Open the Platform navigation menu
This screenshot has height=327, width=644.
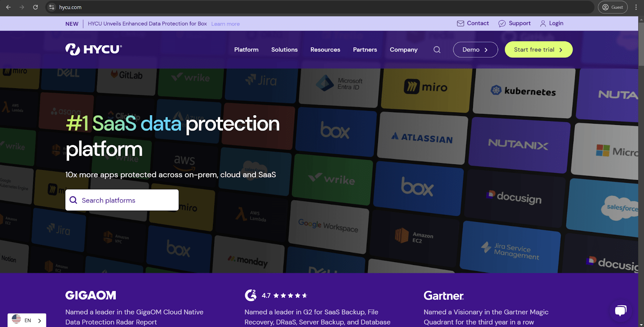tap(246, 50)
